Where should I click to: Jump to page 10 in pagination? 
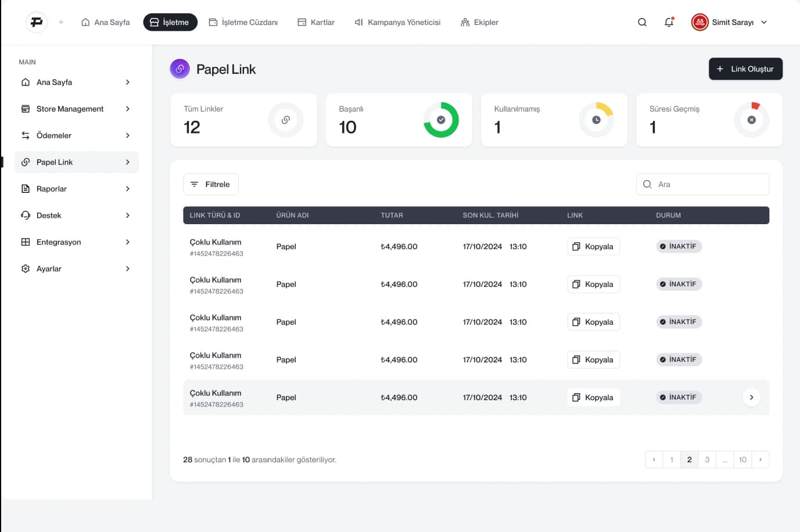742,459
